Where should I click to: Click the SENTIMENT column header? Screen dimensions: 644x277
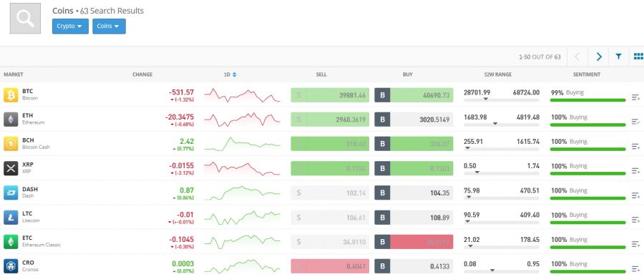(x=587, y=75)
